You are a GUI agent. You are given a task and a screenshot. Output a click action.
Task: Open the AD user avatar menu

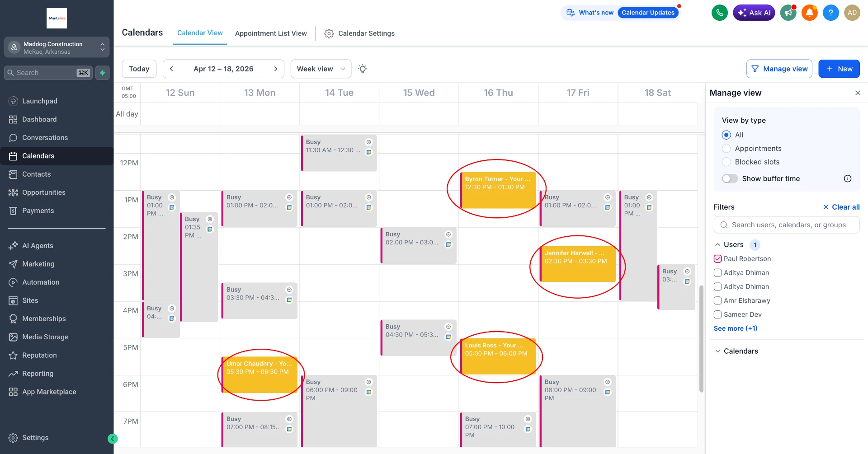click(x=852, y=13)
